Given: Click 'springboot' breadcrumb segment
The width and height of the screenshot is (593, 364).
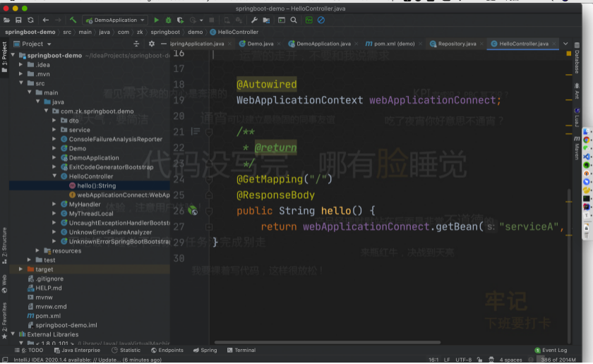Looking at the screenshot, I should [x=165, y=32].
